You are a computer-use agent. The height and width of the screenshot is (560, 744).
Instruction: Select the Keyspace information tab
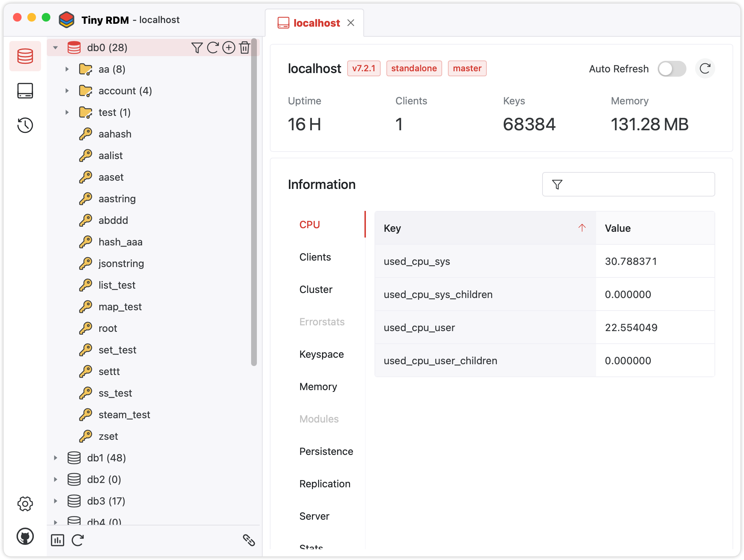point(321,354)
